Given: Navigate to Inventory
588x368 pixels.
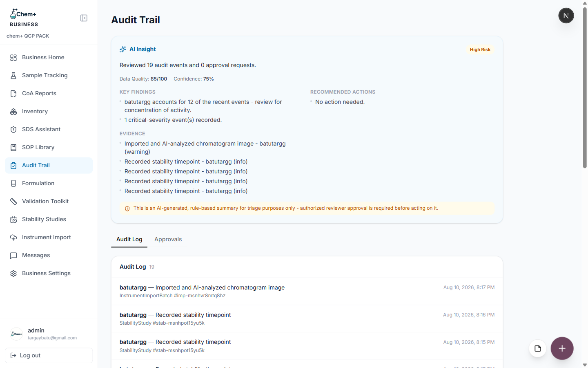Looking at the screenshot, I should tap(49, 112).
